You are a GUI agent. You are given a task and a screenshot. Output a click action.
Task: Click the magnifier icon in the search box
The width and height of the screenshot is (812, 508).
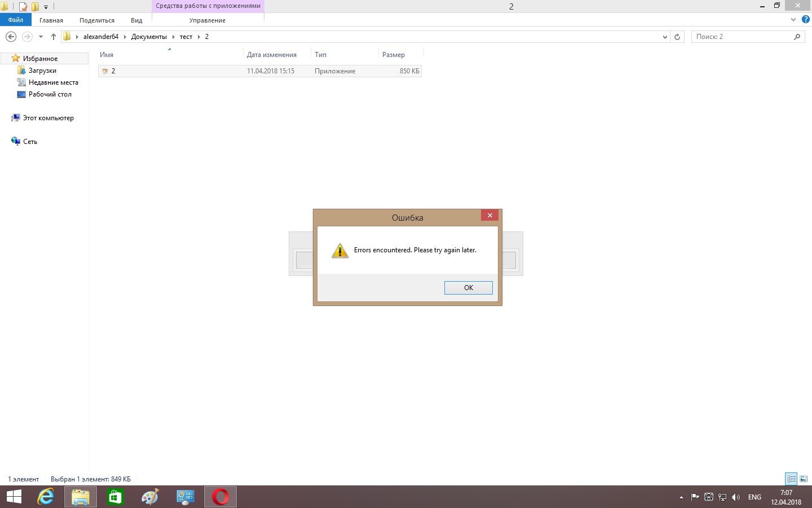pos(797,37)
